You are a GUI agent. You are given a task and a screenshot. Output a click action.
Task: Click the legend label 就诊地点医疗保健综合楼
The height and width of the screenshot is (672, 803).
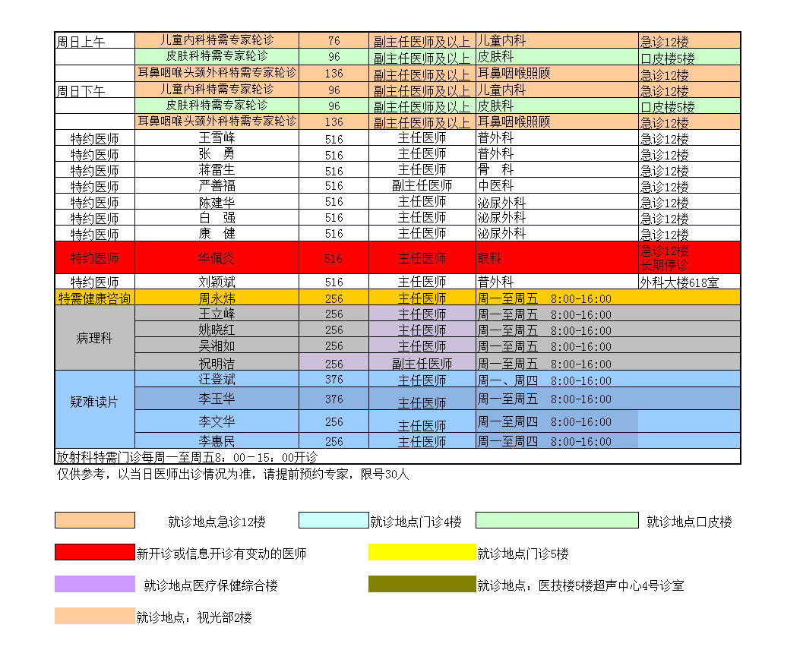pos(210,585)
